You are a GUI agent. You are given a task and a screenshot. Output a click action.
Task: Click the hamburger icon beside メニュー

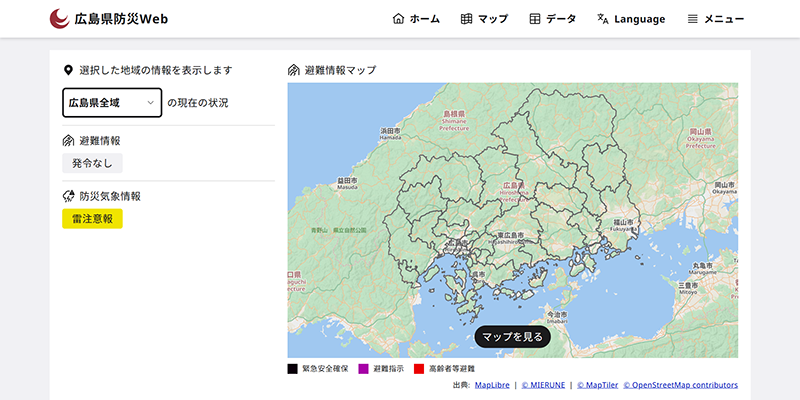click(692, 19)
